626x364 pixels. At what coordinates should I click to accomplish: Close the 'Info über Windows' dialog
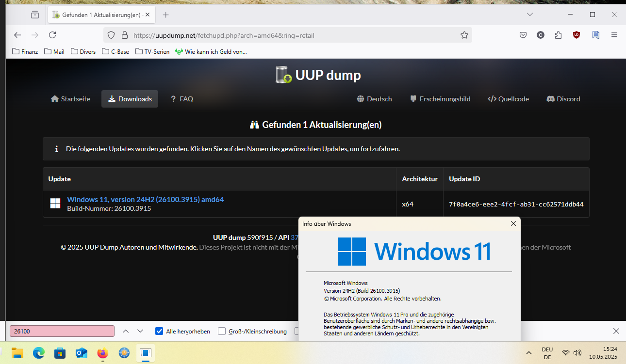pyautogui.click(x=513, y=223)
